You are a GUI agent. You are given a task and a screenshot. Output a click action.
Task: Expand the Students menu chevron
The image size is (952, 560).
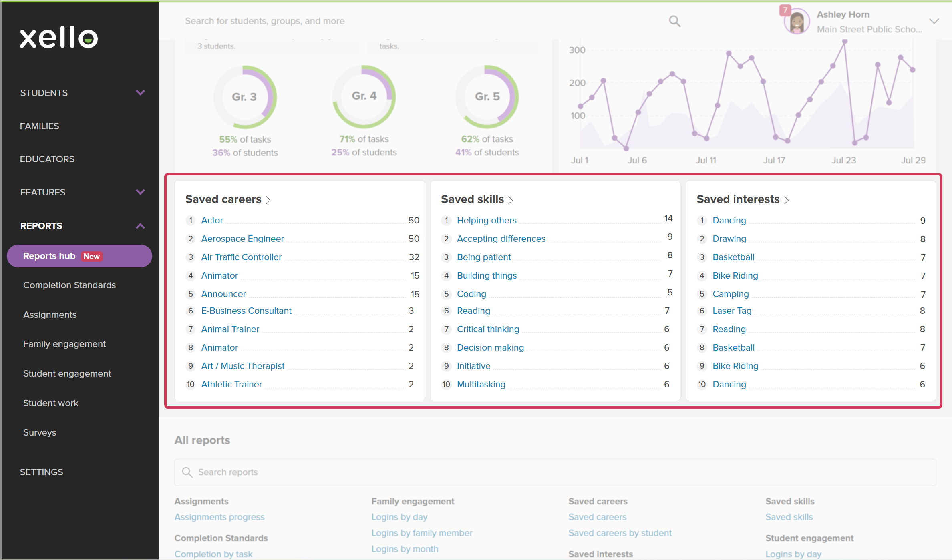pos(140,93)
